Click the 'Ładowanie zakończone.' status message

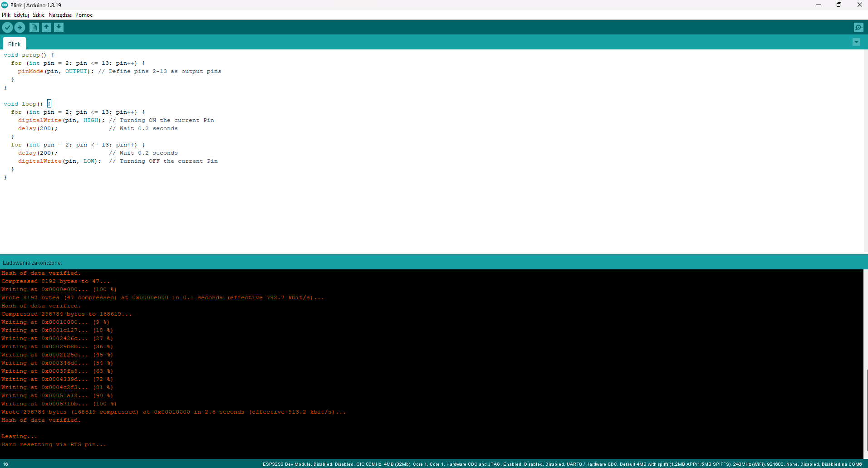click(x=32, y=263)
